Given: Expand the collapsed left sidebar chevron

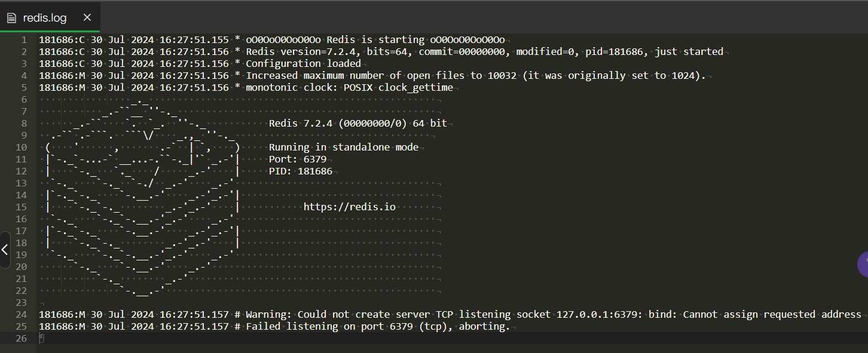Looking at the screenshot, I should tap(5, 250).
